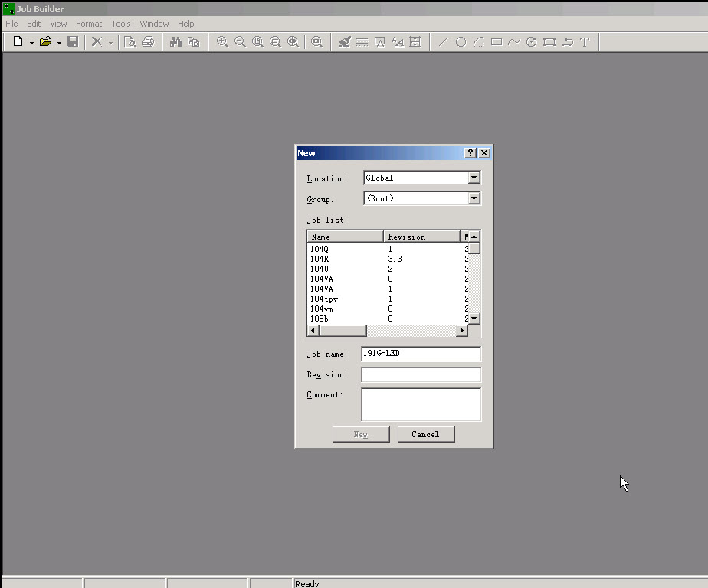
Task: Open the Format menu
Action: (89, 24)
